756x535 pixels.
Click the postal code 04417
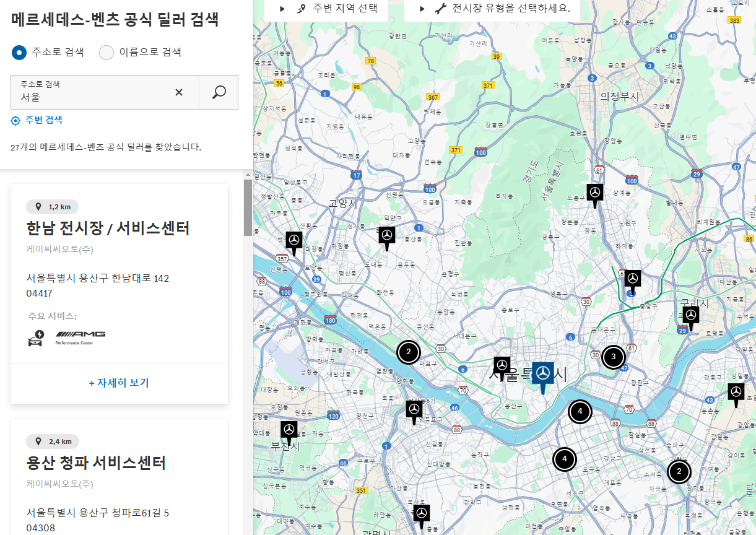(x=40, y=294)
